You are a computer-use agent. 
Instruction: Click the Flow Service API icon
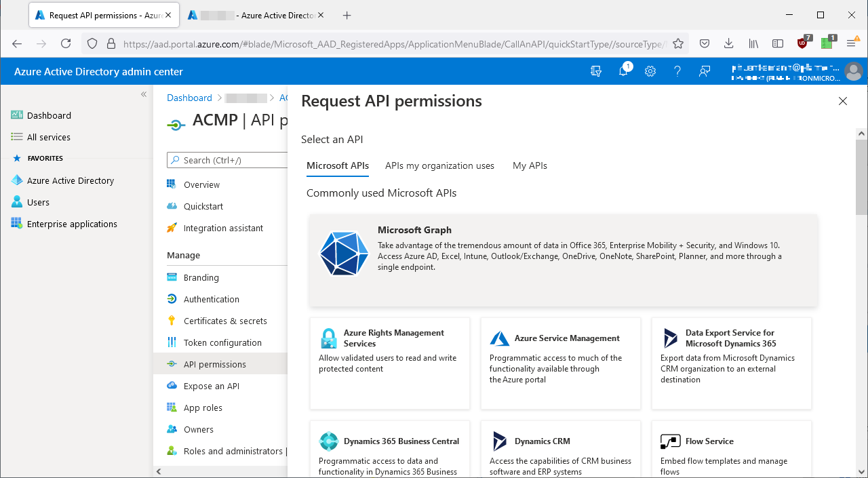click(x=670, y=441)
